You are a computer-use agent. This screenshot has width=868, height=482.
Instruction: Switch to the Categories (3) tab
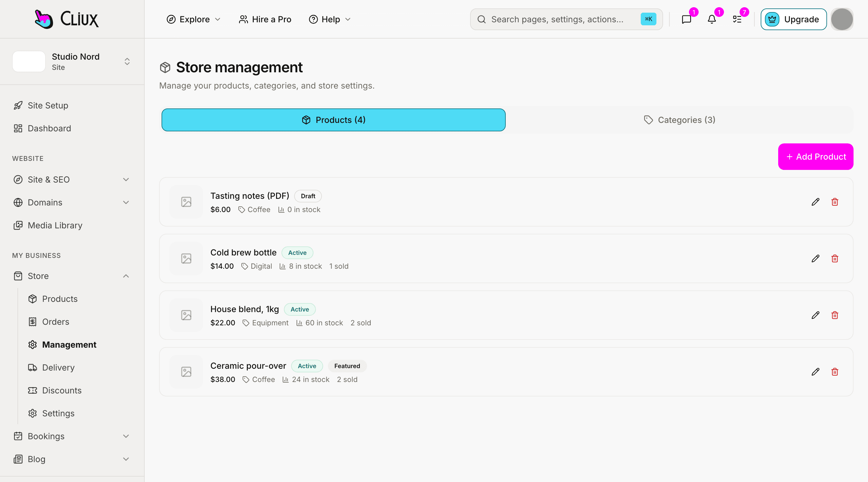pos(679,120)
